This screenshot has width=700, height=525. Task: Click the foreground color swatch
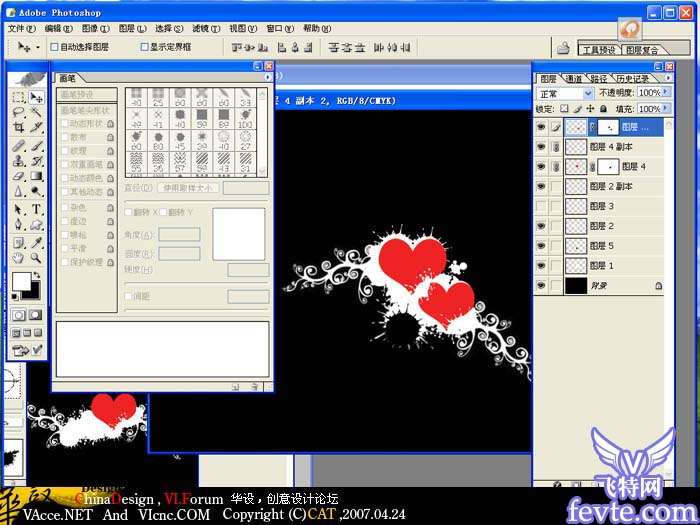point(20,281)
